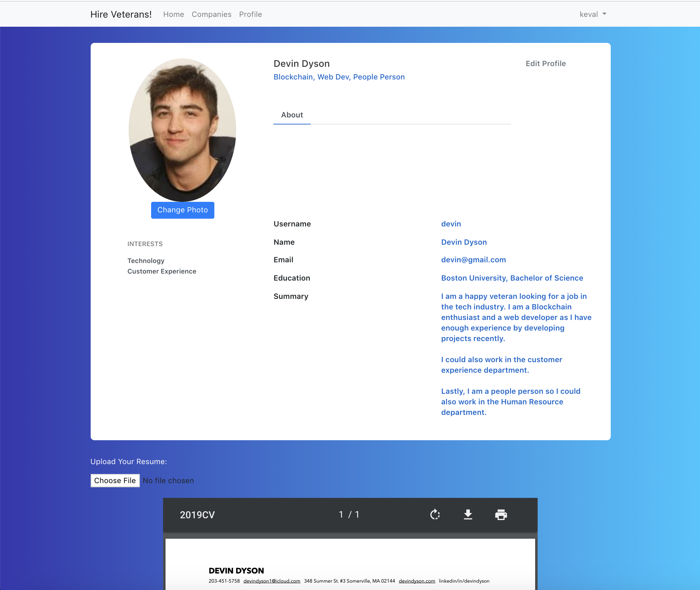Click the 2019CV document title
Screen dimensions: 700x590
coord(197,515)
